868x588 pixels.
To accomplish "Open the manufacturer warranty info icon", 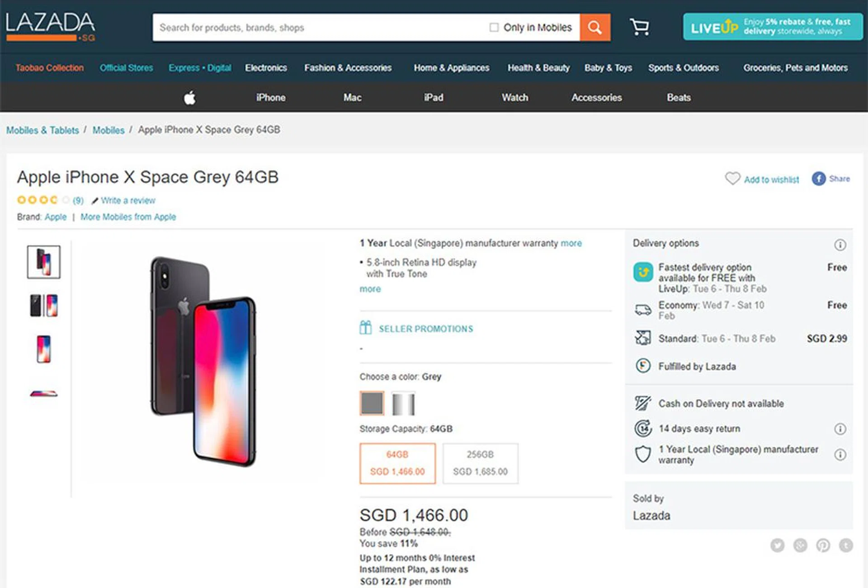I will coord(840,455).
